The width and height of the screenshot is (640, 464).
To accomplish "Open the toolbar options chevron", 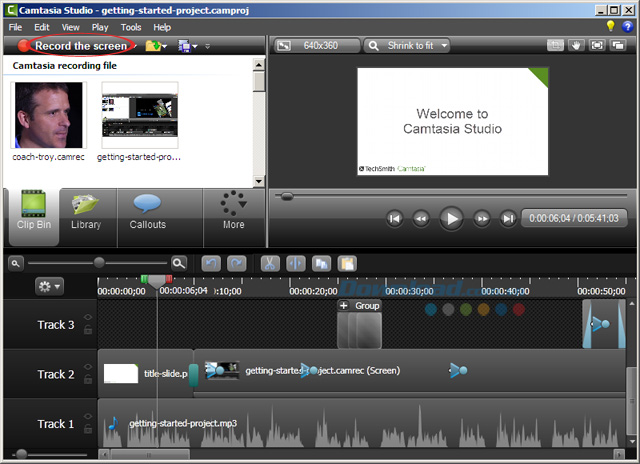I will [207, 46].
